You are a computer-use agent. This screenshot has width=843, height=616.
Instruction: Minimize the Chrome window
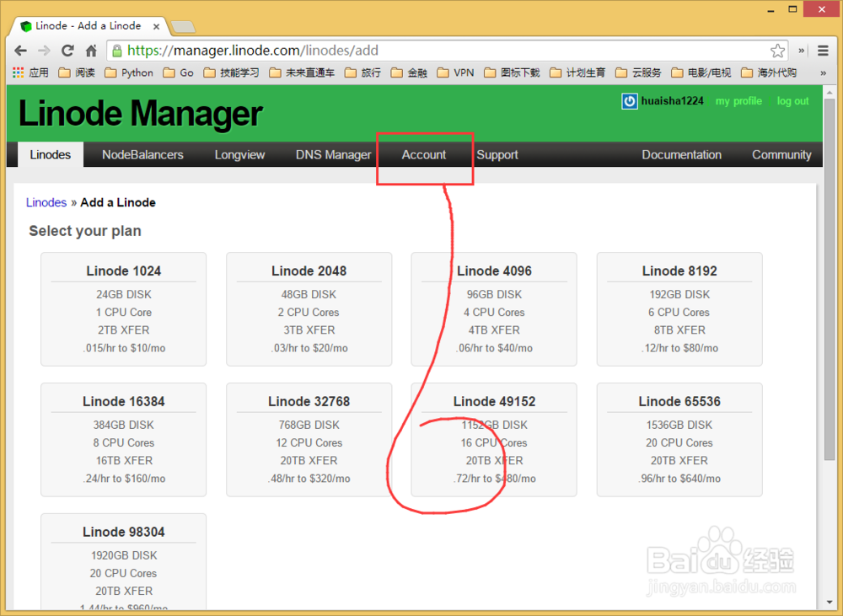771,9
